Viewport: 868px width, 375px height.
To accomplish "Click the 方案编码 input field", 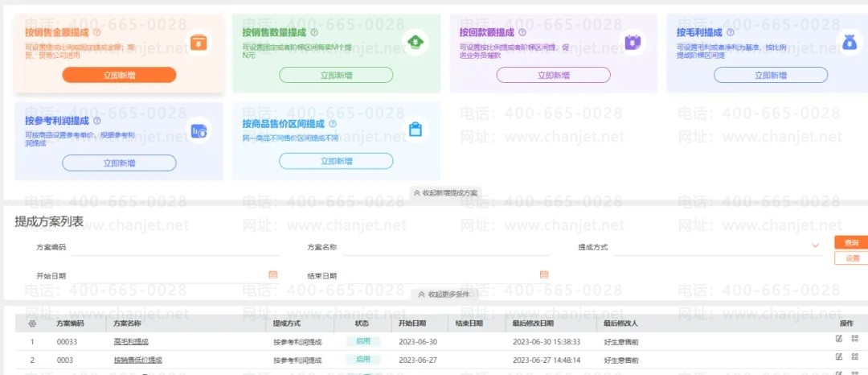I will 174,247.
